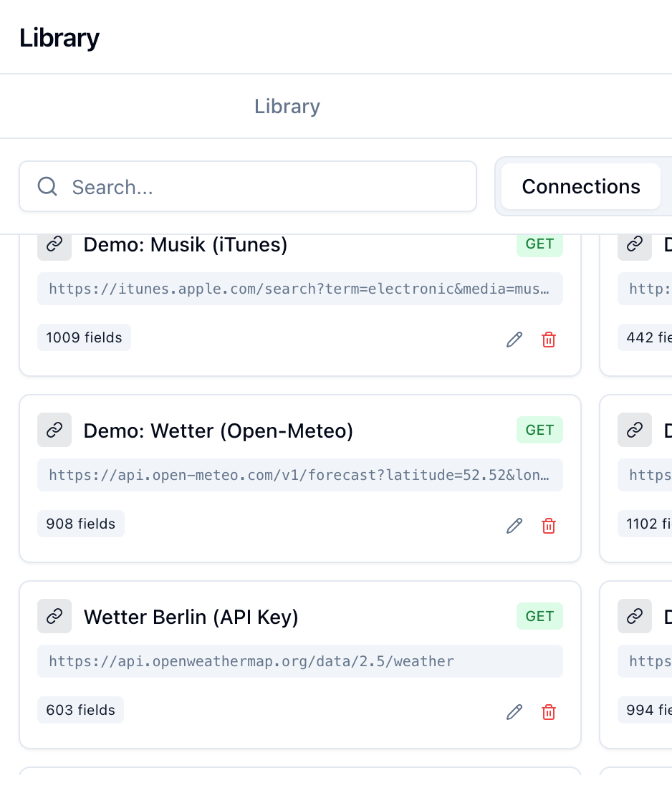Switch to the Library tab
Image resolution: width=672 pixels, height=798 pixels.
(x=287, y=106)
